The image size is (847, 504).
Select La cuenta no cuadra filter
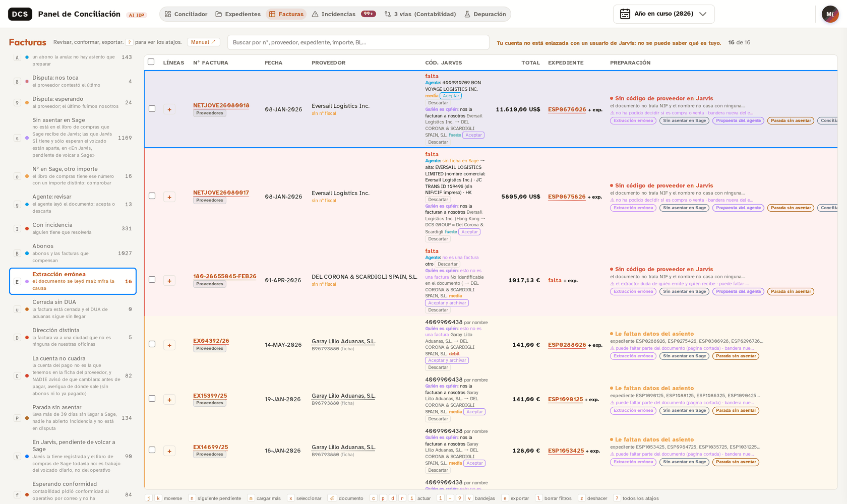coord(73,376)
